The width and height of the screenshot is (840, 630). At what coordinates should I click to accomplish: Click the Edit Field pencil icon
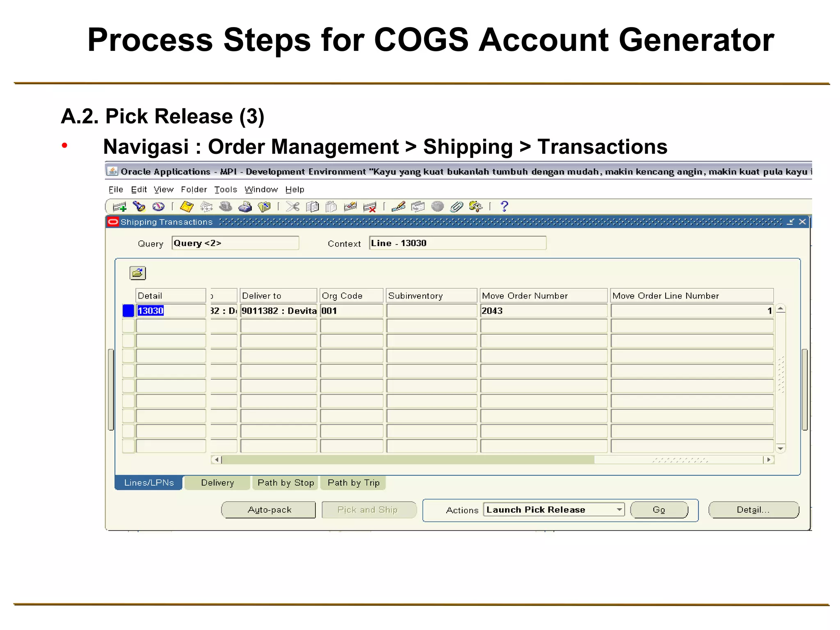coord(398,206)
